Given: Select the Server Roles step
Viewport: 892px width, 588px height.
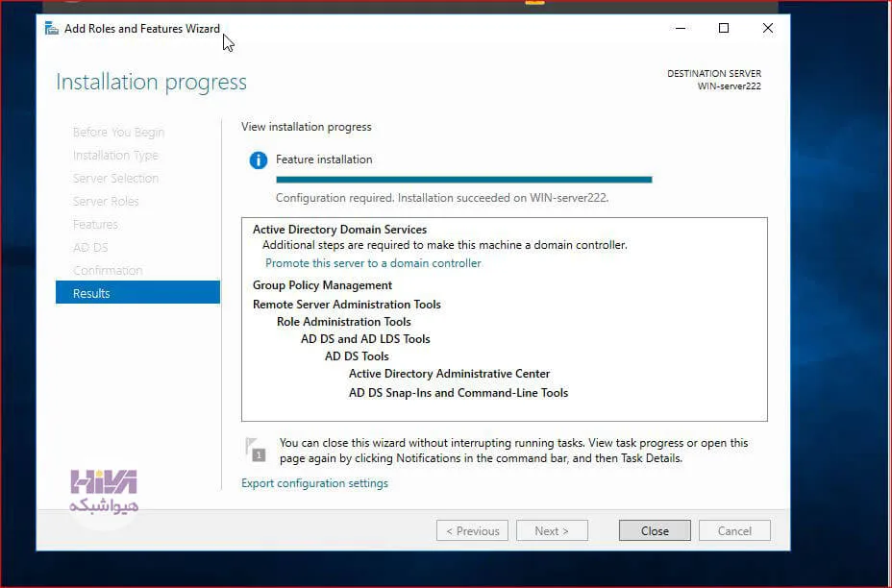Looking at the screenshot, I should (106, 202).
